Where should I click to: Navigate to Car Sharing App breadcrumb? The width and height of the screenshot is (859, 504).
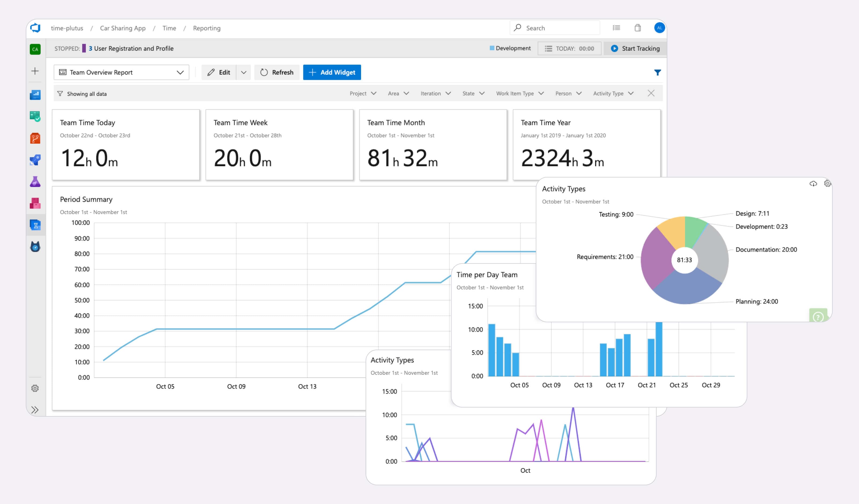[x=123, y=28]
